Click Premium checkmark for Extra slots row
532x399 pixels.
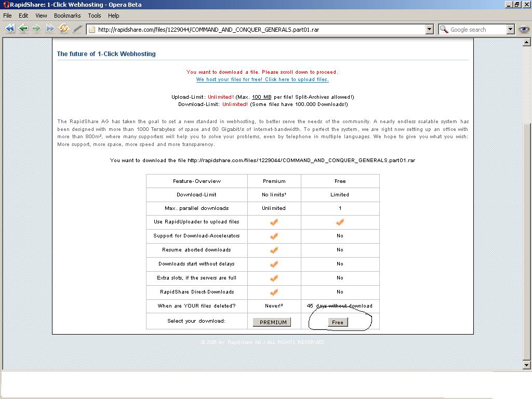[x=274, y=278]
